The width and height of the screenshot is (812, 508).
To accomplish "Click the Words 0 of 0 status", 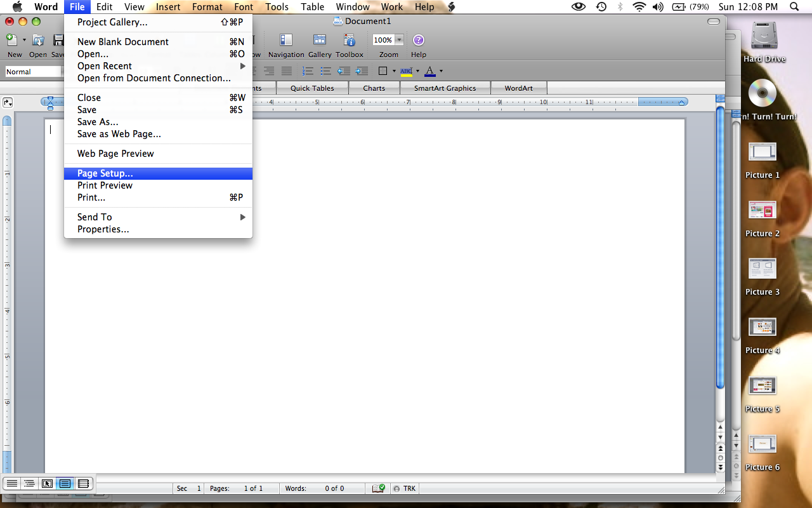I will [x=323, y=488].
